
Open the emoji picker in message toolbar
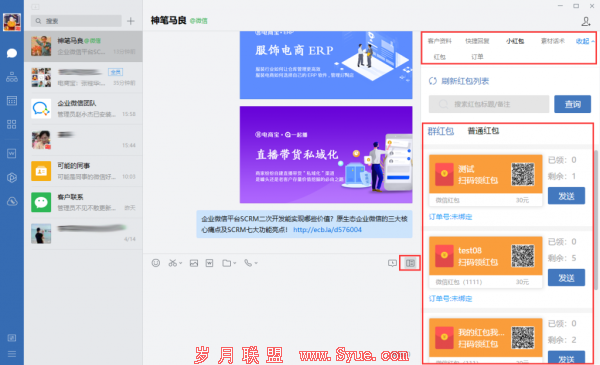tap(156, 263)
